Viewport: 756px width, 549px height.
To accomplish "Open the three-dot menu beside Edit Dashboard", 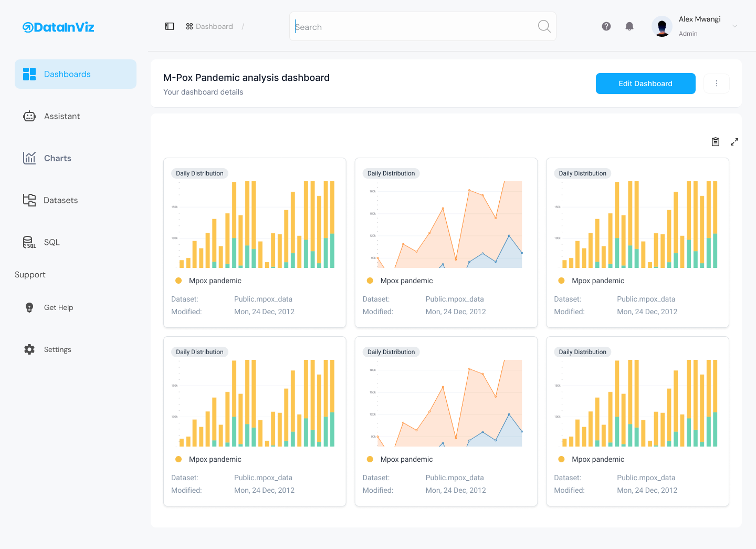I will (716, 83).
